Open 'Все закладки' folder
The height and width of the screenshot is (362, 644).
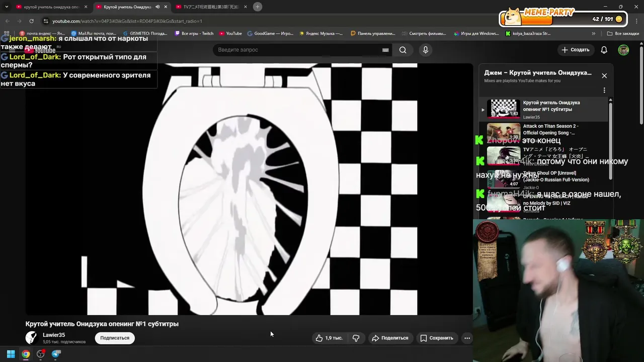click(623, 34)
